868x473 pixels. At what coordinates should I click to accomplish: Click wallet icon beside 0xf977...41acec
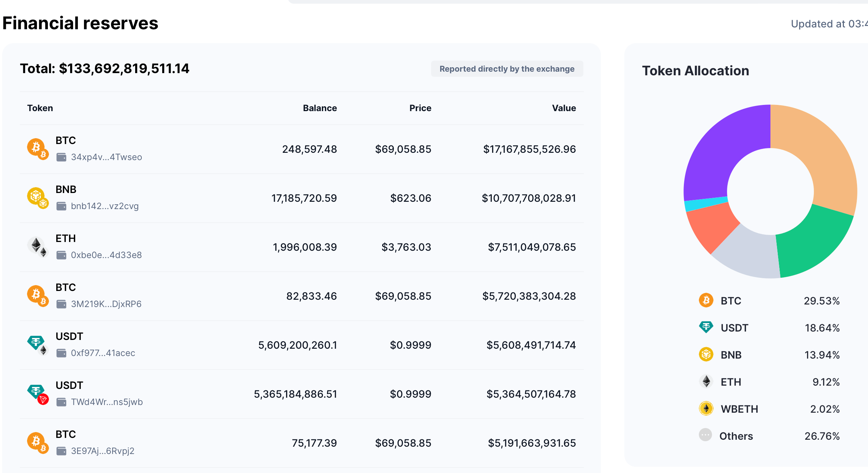point(61,353)
